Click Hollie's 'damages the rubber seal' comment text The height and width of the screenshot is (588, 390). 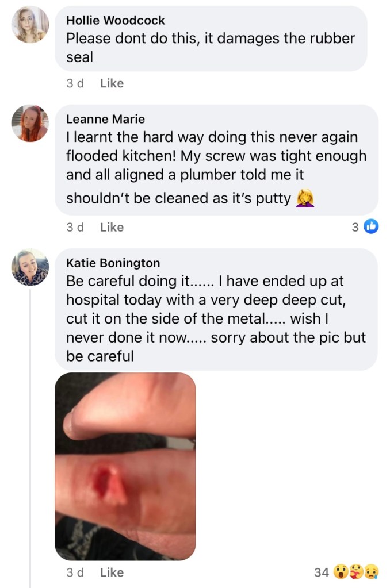coord(210,48)
